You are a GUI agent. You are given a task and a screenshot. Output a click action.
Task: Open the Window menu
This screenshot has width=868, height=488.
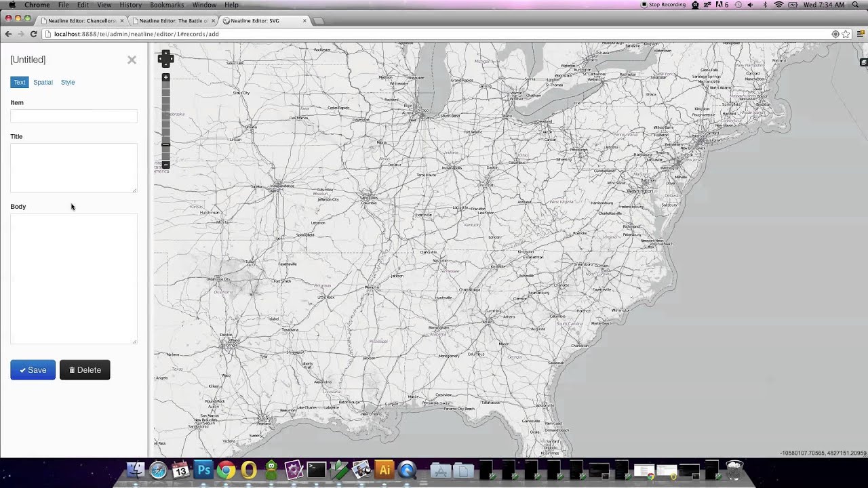coord(204,5)
